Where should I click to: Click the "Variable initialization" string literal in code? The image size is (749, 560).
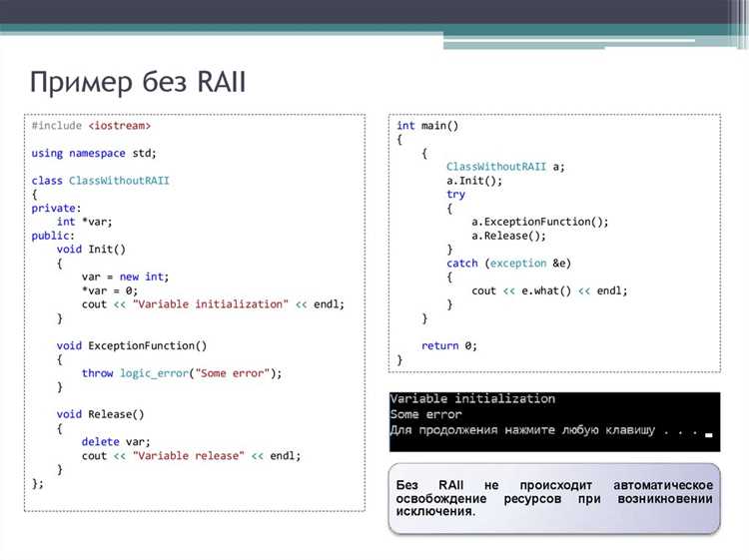(x=211, y=304)
